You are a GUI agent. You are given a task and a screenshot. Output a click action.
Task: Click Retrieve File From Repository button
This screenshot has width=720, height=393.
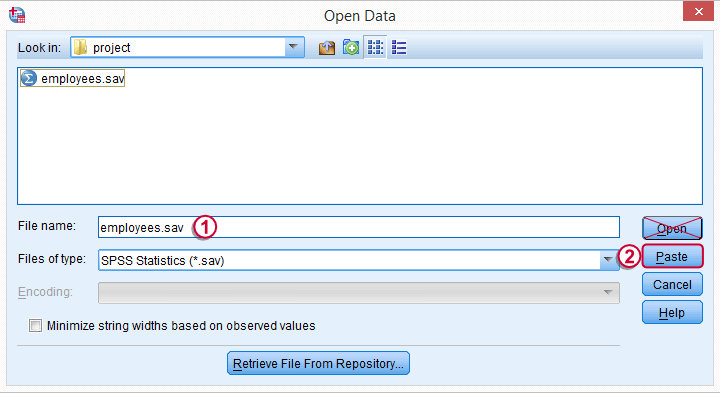(x=318, y=363)
